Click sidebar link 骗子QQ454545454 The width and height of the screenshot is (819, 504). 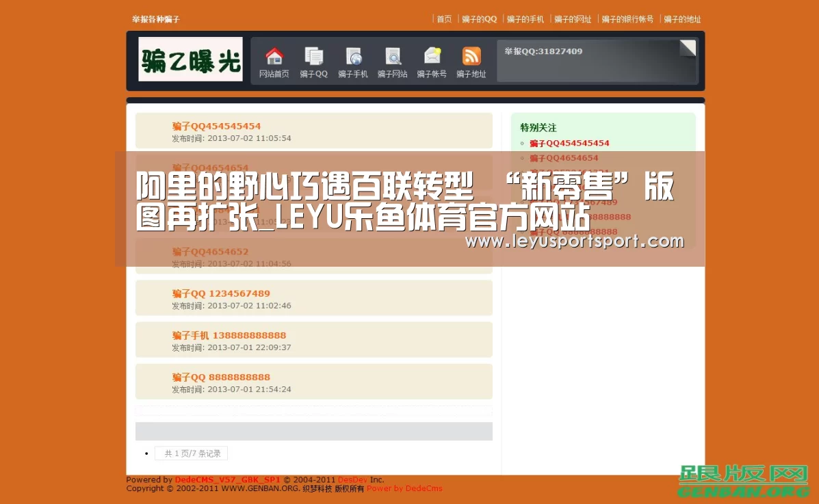coord(569,143)
